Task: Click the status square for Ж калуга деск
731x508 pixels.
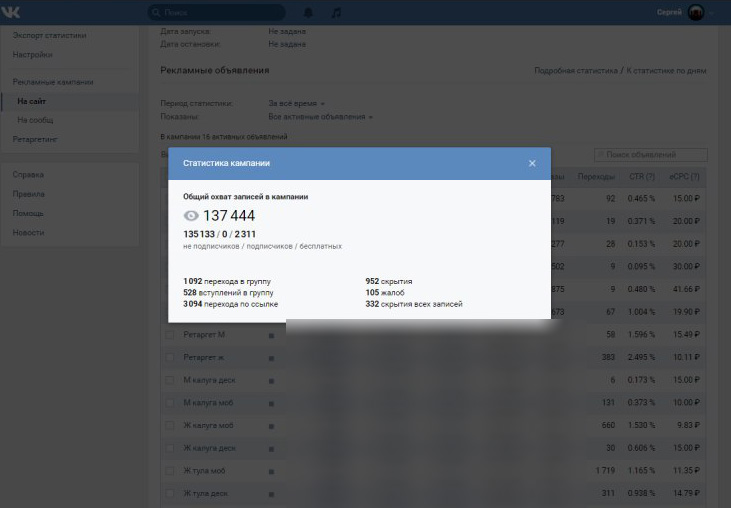Action: click(271, 449)
